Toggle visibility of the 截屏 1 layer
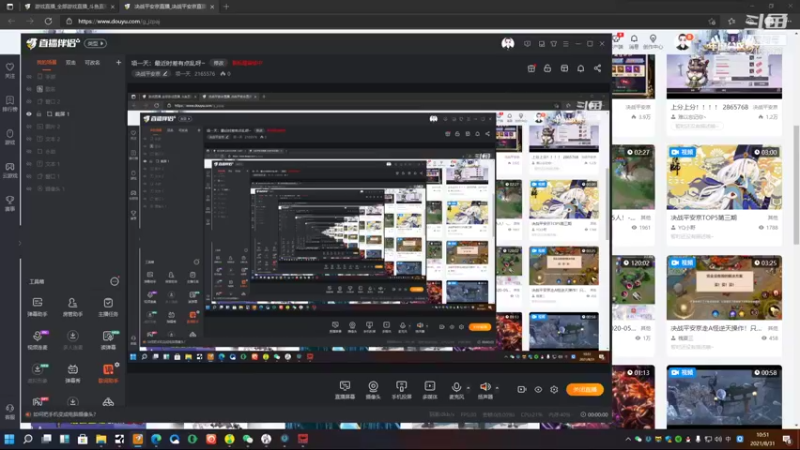This screenshot has height=450, width=800. pos(29,114)
